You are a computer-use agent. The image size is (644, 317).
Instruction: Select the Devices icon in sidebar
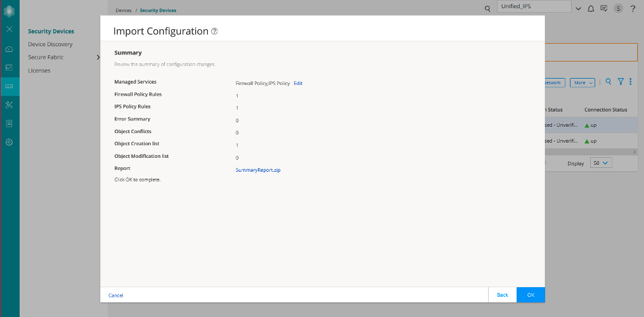tap(10, 86)
